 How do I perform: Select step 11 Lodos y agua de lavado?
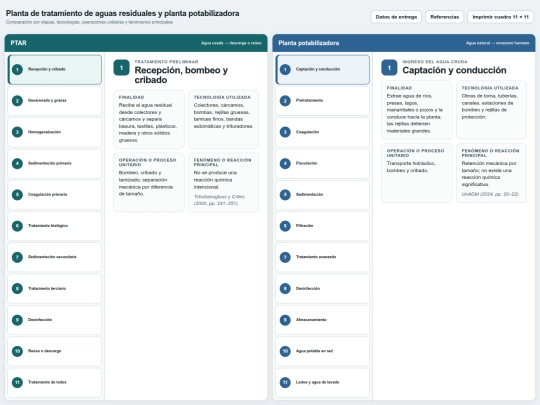[323, 382]
